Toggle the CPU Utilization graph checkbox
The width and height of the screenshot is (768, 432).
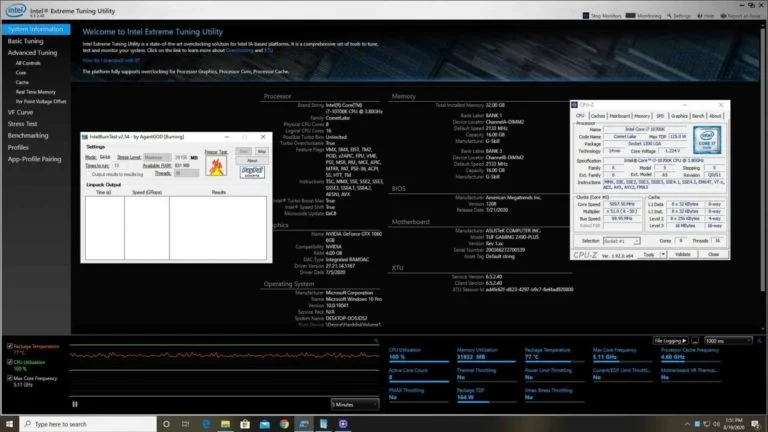tap(10, 362)
